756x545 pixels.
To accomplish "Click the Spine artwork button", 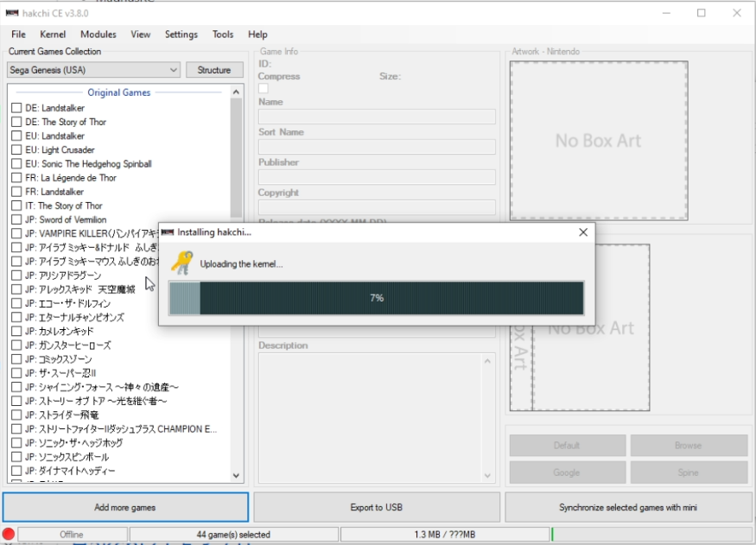I will point(689,472).
